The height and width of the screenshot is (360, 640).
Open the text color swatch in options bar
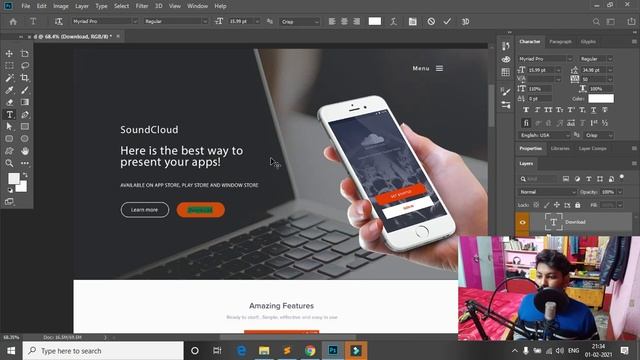375,21
